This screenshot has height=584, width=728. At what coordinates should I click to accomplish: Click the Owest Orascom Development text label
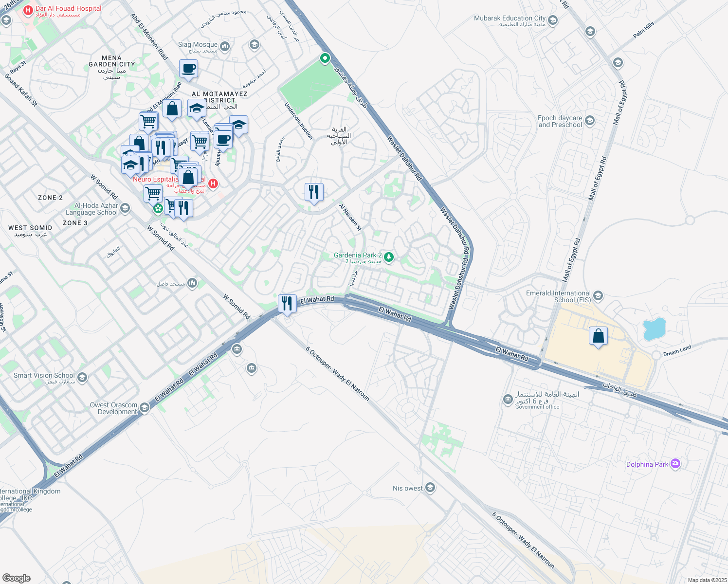pyautogui.click(x=113, y=408)
